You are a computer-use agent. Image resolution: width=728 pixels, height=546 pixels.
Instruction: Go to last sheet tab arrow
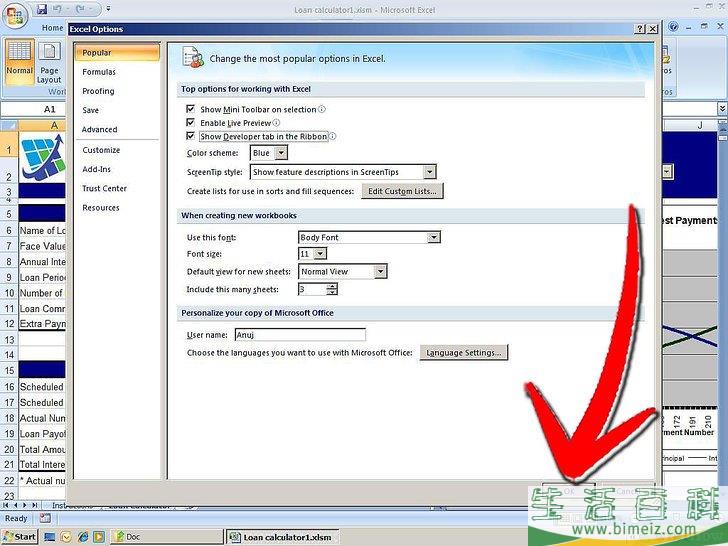pos(35,505)
